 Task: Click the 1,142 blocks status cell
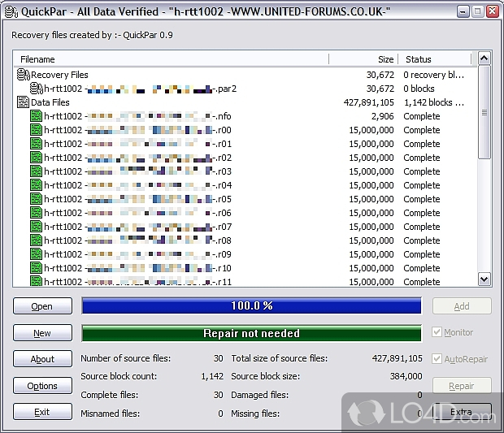[x=434, y=102]
